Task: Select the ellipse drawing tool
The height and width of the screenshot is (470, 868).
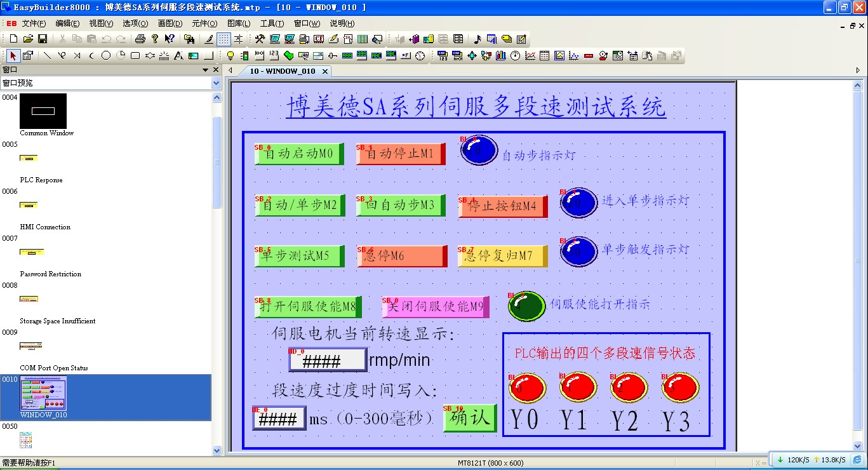Action: coord(106,56)
